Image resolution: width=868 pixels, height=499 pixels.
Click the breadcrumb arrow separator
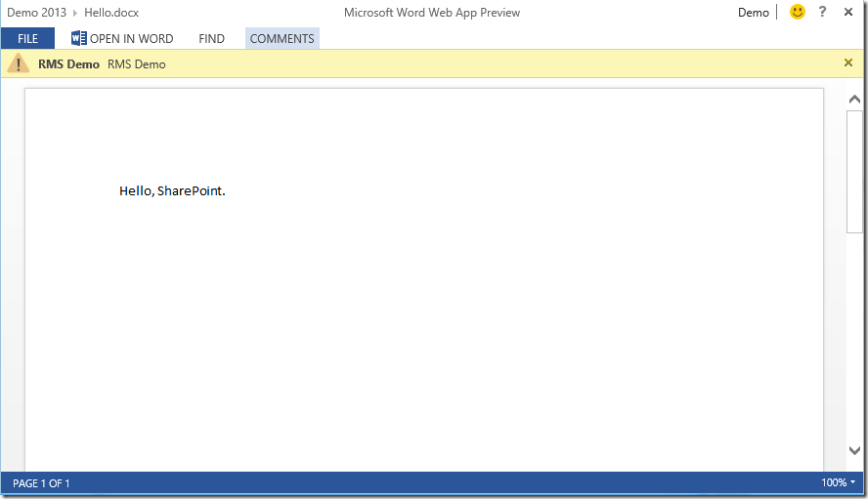pos(74,13)
